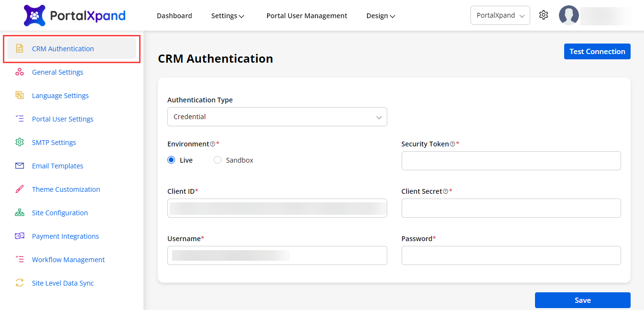Click the Site Configuration network icon
This screenshot has width=644, height=310.
tap(20, 213)
